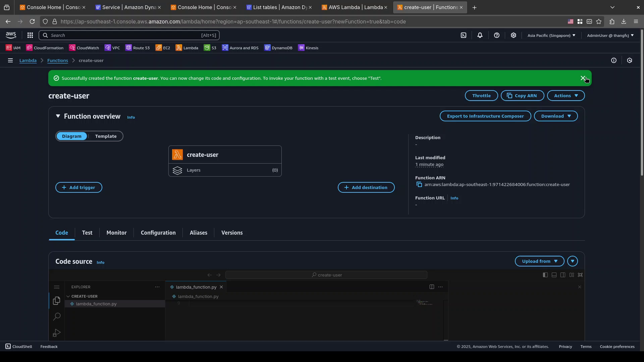Open the help question-mark menu

[497, 35]
